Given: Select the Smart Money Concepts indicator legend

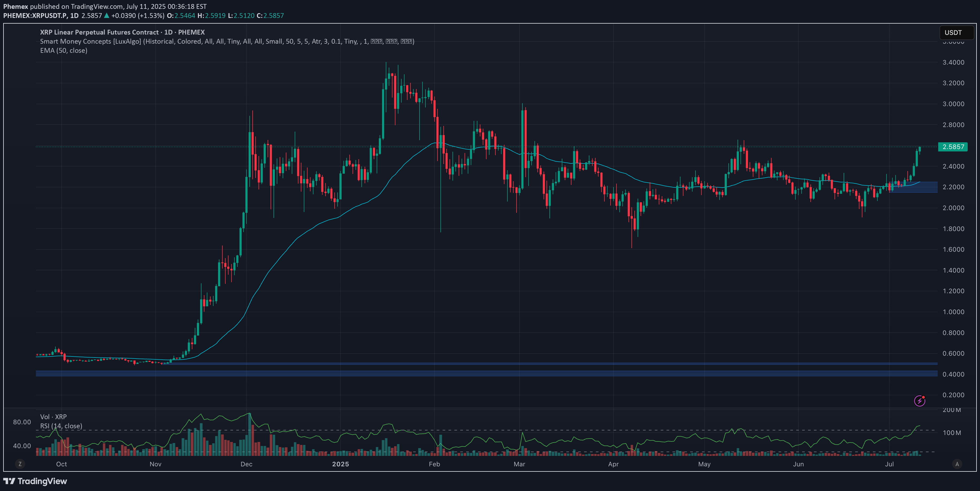Looking at the screenshot, I should click(227, 42).
